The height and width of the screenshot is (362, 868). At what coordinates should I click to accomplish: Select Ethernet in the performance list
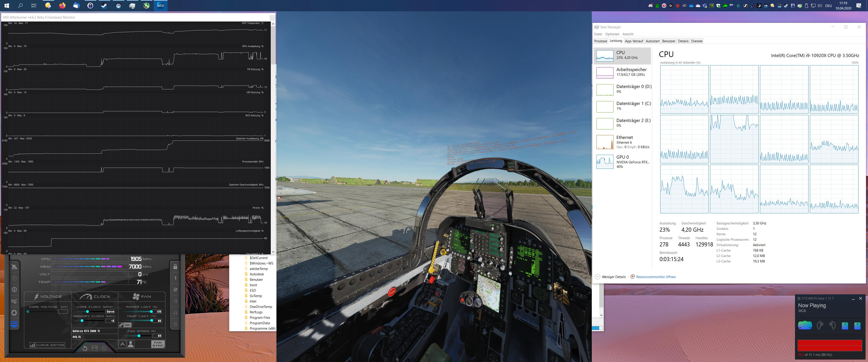pos(623,142)
